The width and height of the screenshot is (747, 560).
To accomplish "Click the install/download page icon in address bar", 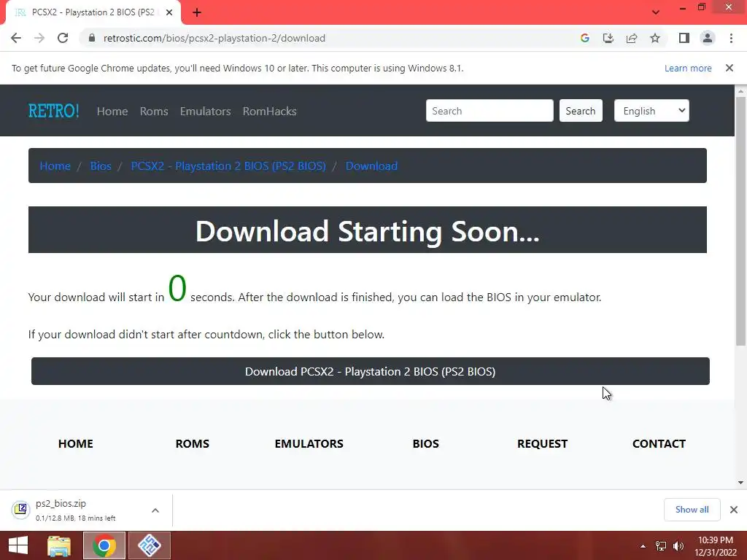I will (608, 38).
